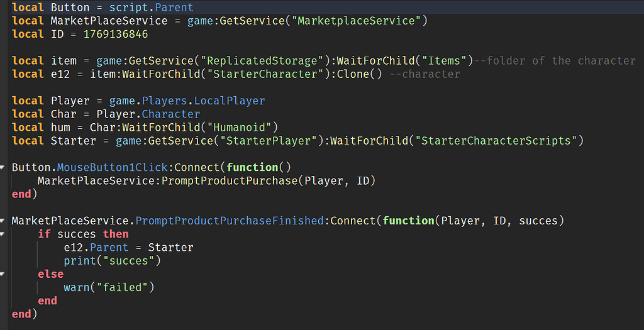Click the 'warn' function call
Viewport: 644px width, 330px height.
coord(76,287)
